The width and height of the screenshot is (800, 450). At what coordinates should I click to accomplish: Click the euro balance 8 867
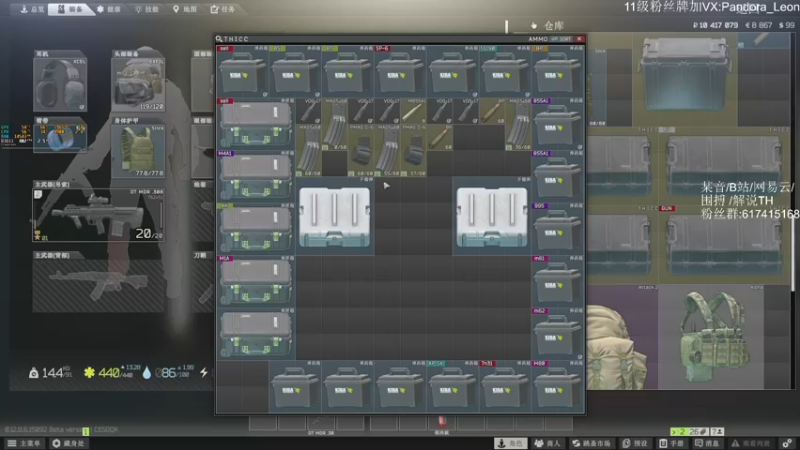[x=759, y=25]
